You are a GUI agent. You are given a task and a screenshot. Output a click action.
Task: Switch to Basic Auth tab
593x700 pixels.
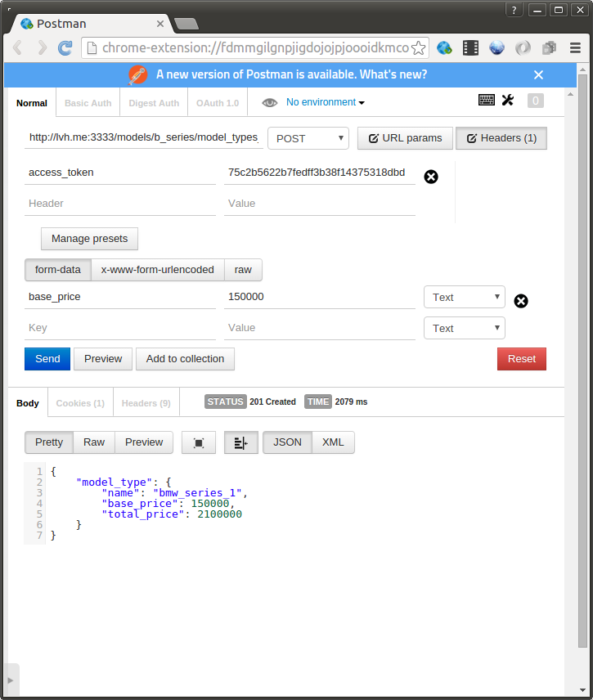[88, 103]
